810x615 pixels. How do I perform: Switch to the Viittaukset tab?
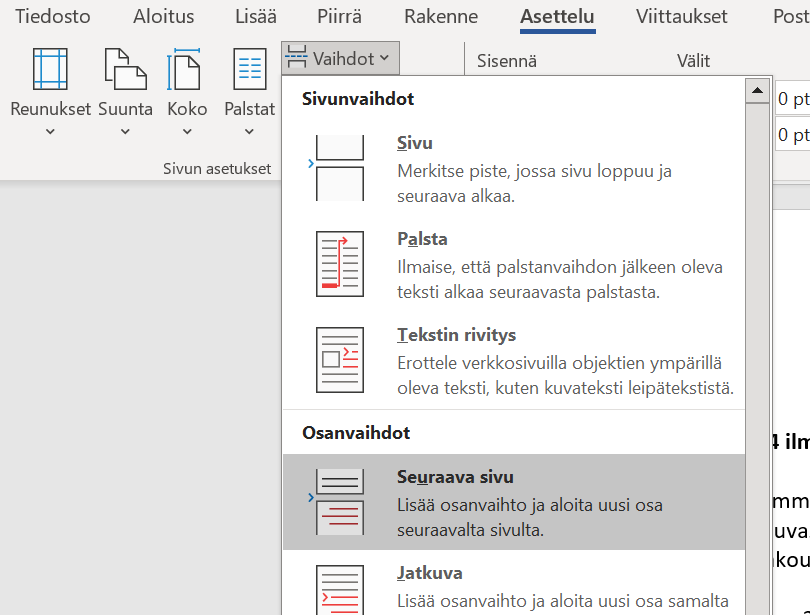(684, 16)
